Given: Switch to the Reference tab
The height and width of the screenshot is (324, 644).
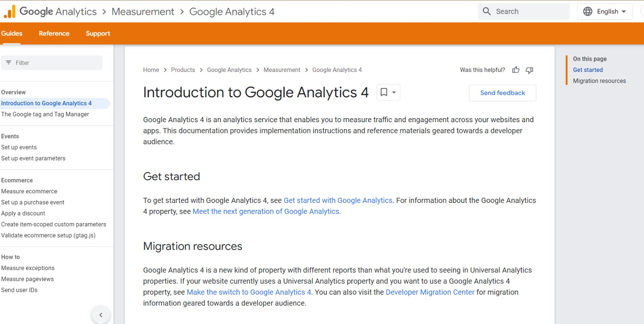Looking at the screenshot, I should point(54,33).
